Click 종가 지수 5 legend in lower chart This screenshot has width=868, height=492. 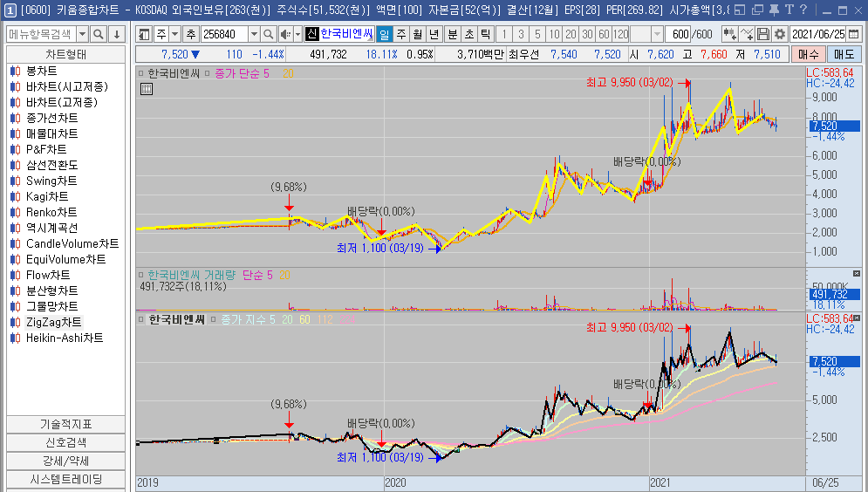pos(248,319)
